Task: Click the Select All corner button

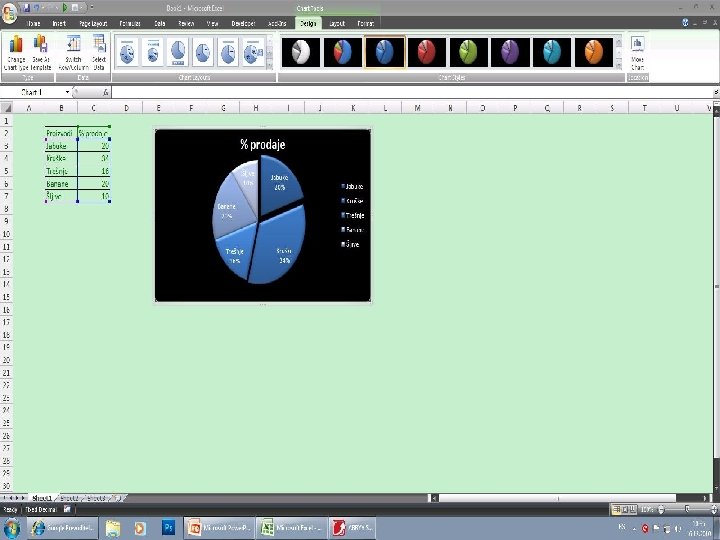Action: tap(6, 108)
